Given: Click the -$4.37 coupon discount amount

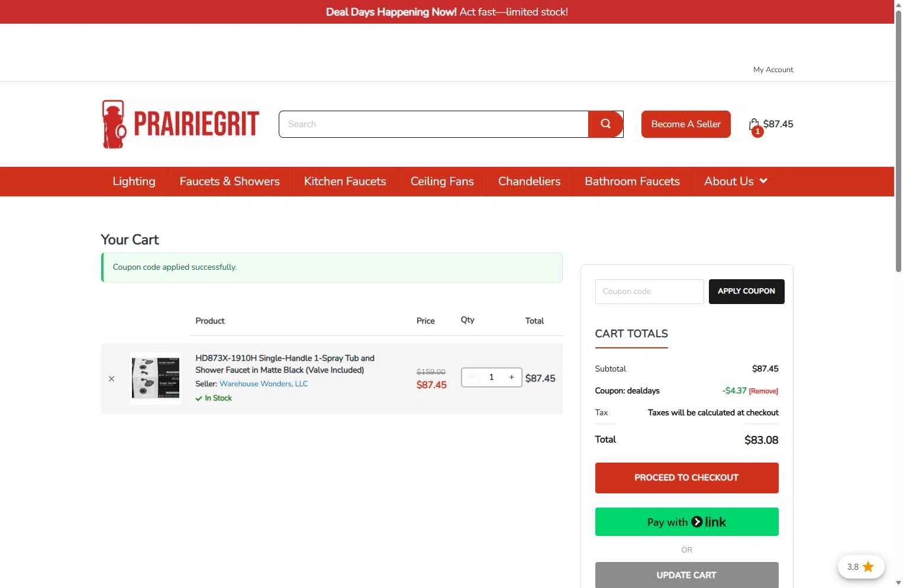Looking at the screenshot, I should (x=734, y=391).
